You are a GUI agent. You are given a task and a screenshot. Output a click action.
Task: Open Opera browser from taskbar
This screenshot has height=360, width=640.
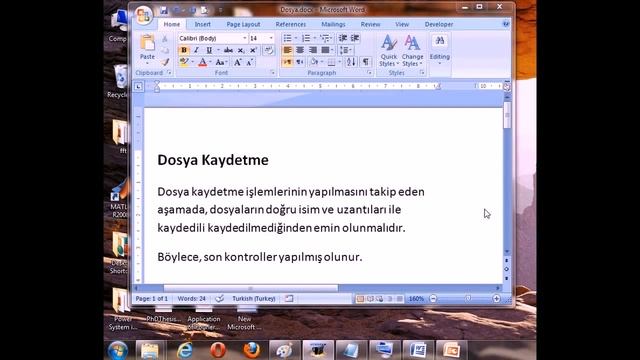(x=218, y=350)
